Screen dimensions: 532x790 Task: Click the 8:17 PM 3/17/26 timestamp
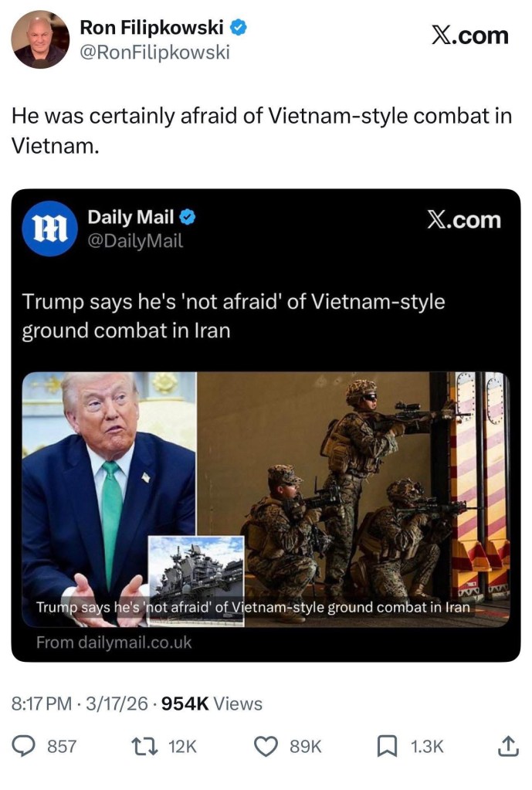tap(80, 704)
